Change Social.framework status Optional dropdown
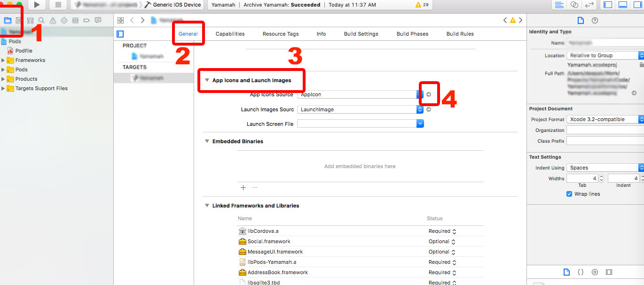 [442, 241]
